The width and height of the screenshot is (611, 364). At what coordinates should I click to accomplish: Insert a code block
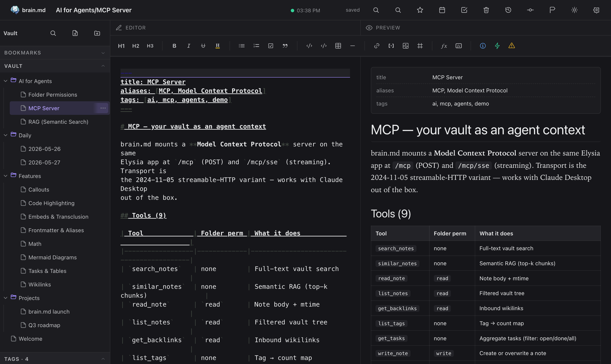pyautogui.click(x=324, y=46)
